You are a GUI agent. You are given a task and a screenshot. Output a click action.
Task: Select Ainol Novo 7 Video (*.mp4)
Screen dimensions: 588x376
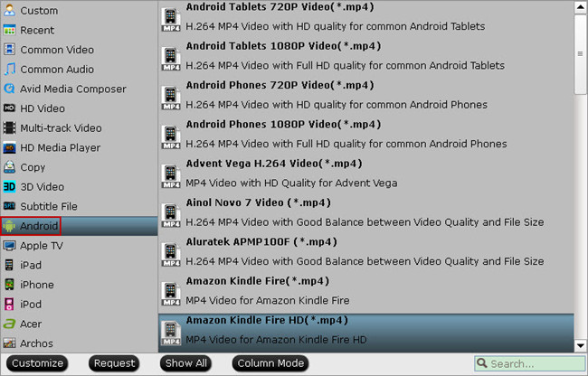click(366, 212)
